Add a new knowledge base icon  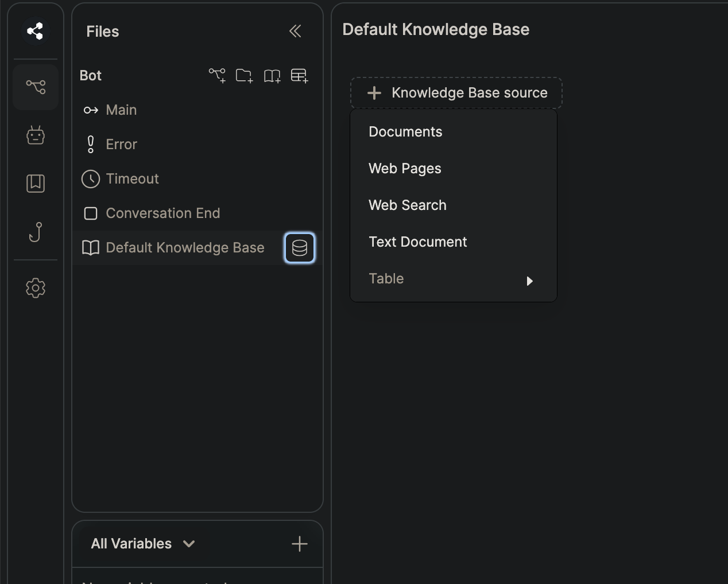[272, 76]
